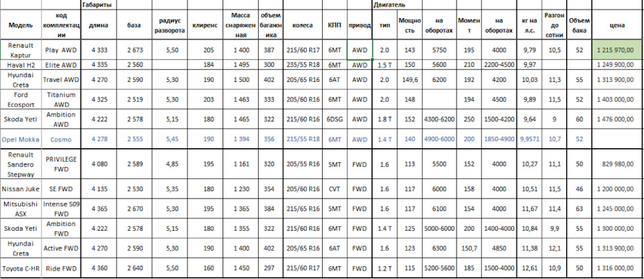
Task: Select the price 1 245 000,00
Action: coord(617,209)
